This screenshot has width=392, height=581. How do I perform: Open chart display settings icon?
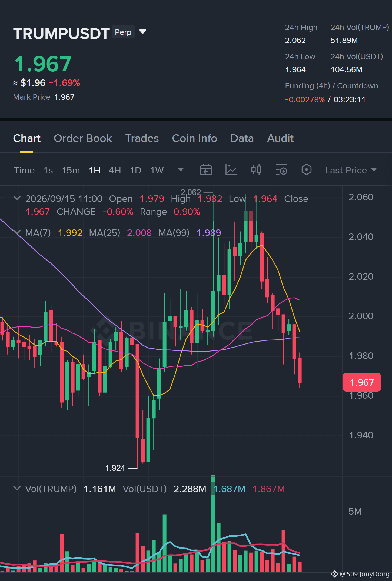click(x=281, y=170)
